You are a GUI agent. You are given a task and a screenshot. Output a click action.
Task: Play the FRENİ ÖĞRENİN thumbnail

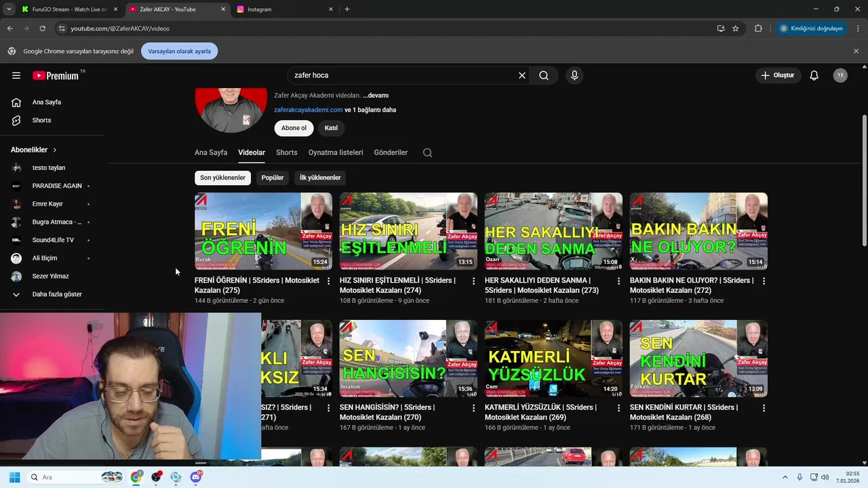tap(263, 231)
